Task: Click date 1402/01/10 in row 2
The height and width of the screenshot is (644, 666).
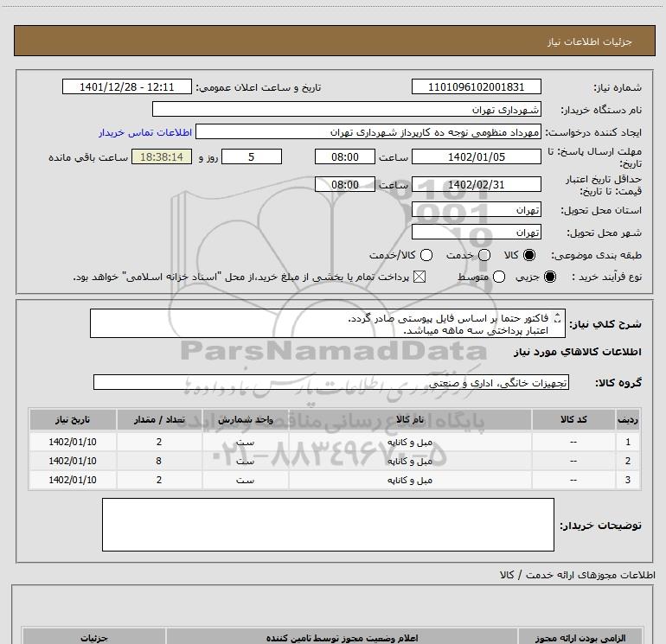Action: 73,461
